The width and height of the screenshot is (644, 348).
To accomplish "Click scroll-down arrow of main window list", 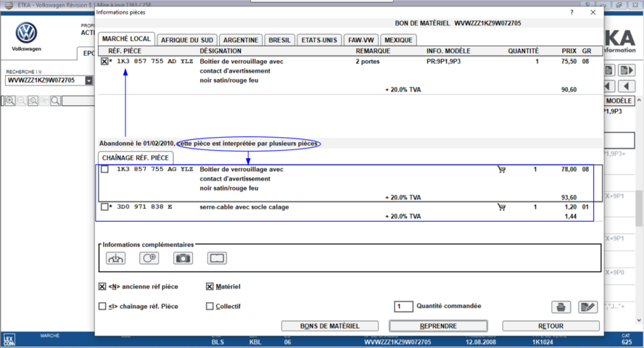I will [x=639, y=320].
